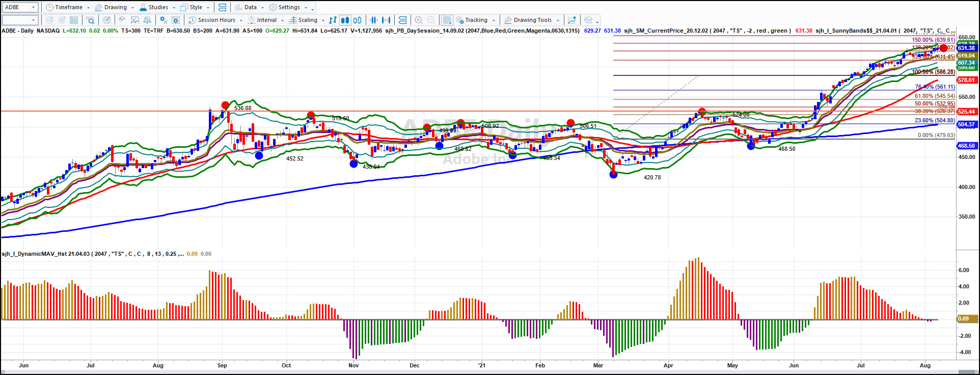Click the stacked chart panels icon beside Style

pyautogui.click(x=222, y=7)
